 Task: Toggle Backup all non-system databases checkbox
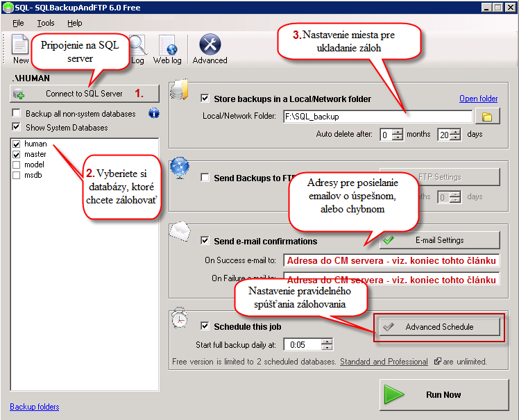(16, 113)
